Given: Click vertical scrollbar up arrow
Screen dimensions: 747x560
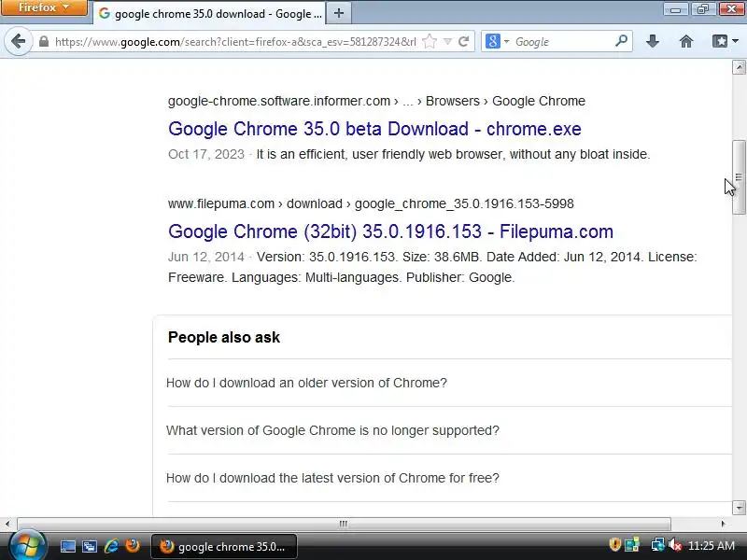Looking at the screenshot, I should coord(739,67).
